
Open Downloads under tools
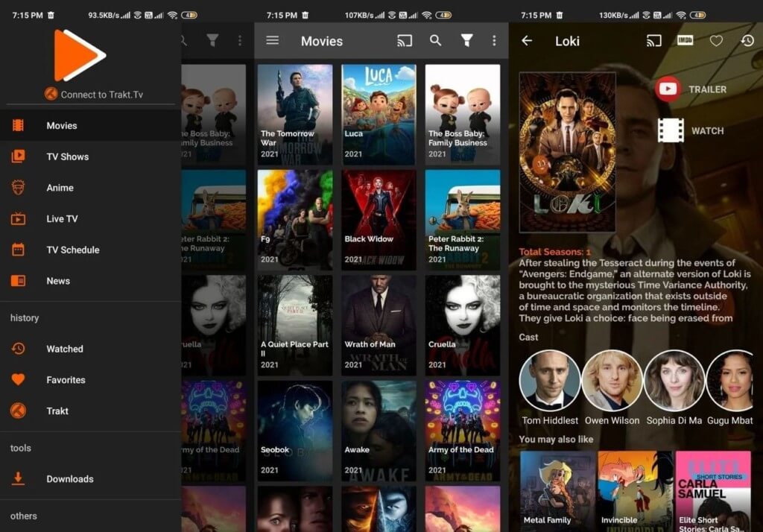pos(90,479)
